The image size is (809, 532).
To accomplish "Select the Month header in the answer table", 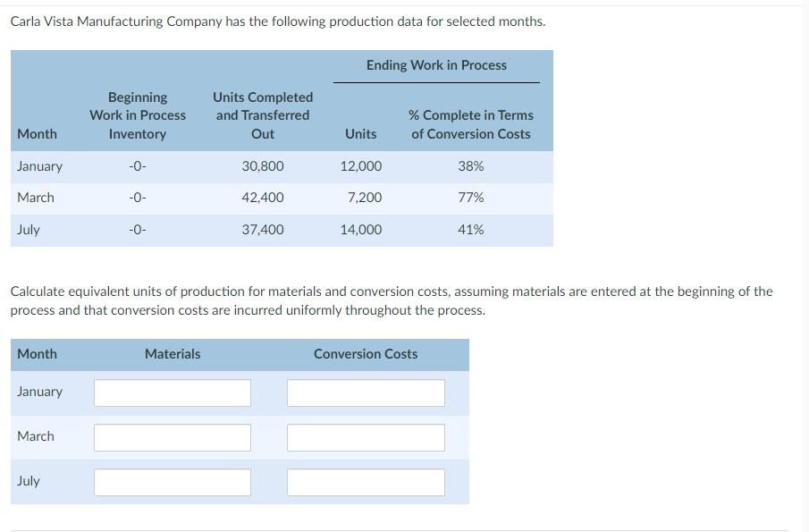I will click(x=37, y=353).
